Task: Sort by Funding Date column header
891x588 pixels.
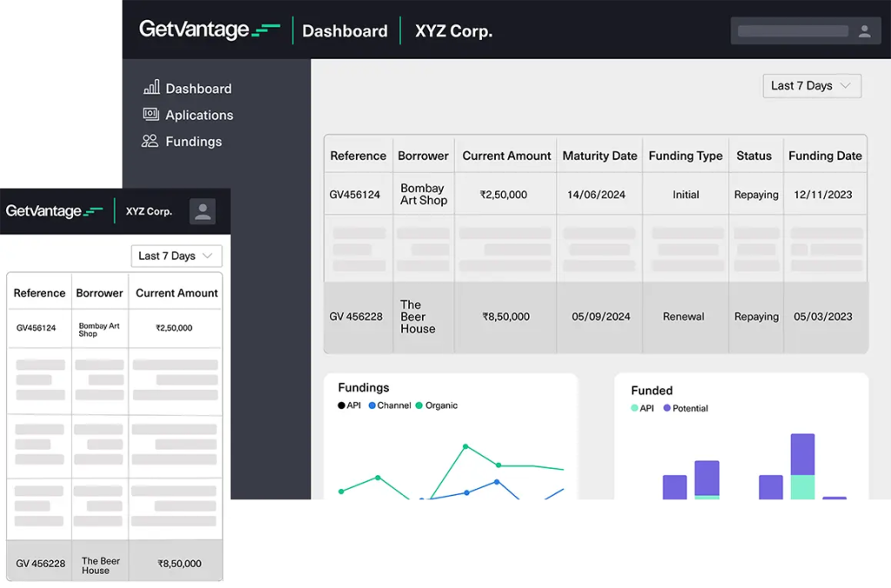Action: 825,156
